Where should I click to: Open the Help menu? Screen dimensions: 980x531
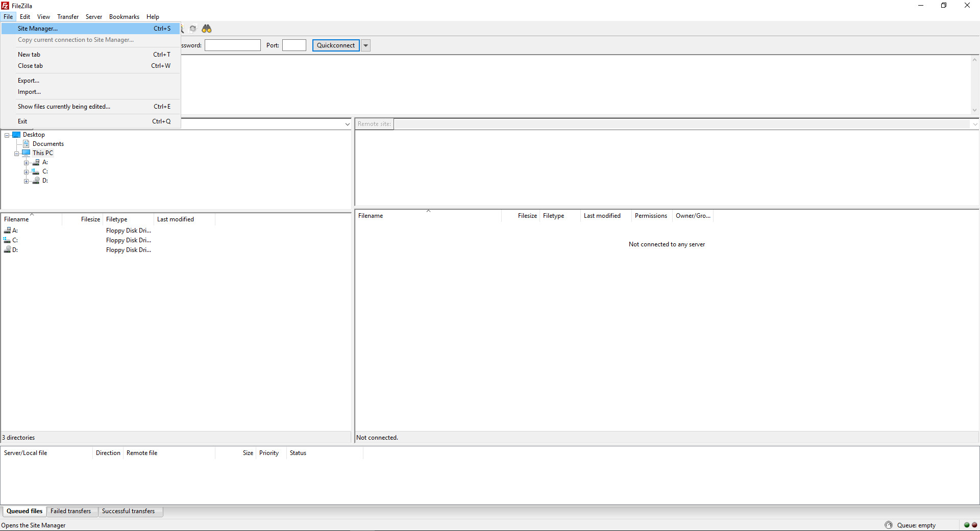(x=153, y=17)
